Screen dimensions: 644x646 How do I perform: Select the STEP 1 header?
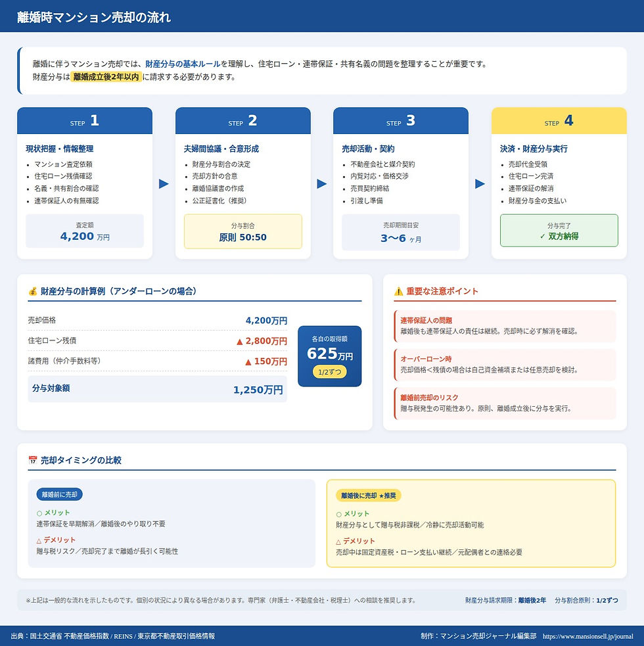point(85,121)
